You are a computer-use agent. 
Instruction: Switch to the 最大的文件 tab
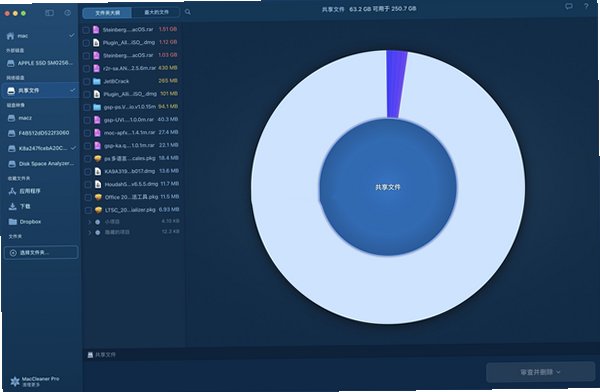[x=156, y=12]
